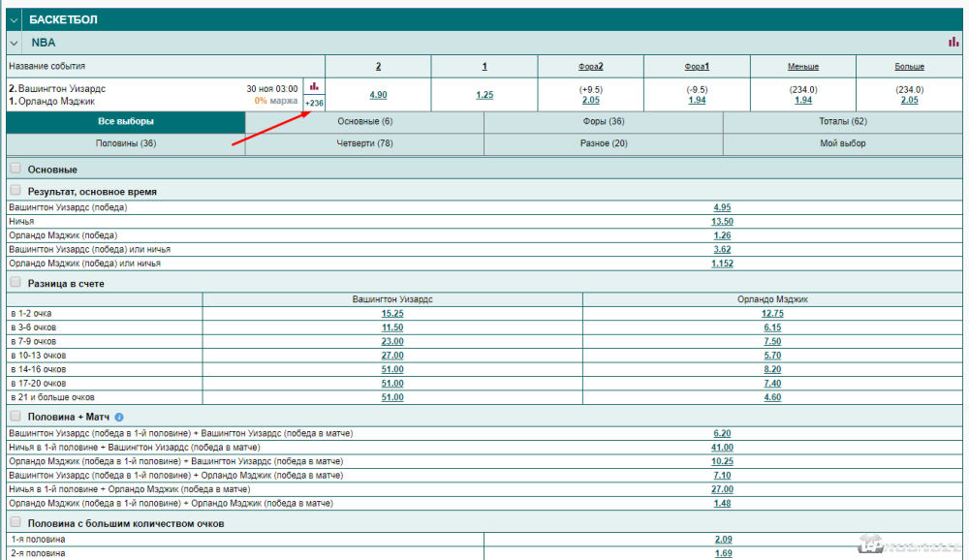This screenshot has height=560, width=969.
Task: Click the NBA league statistics chart icon
Action: click(953, 43)
